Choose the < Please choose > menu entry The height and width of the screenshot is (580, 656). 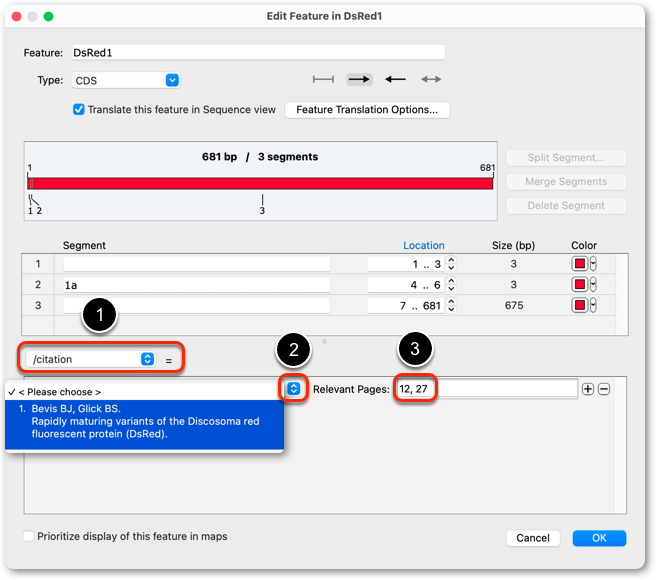144,392
